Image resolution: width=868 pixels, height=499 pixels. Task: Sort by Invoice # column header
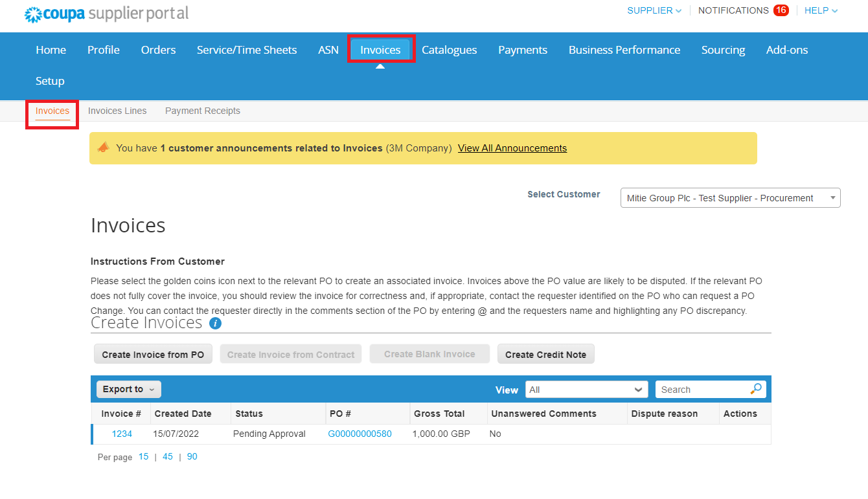pos(121,414)
